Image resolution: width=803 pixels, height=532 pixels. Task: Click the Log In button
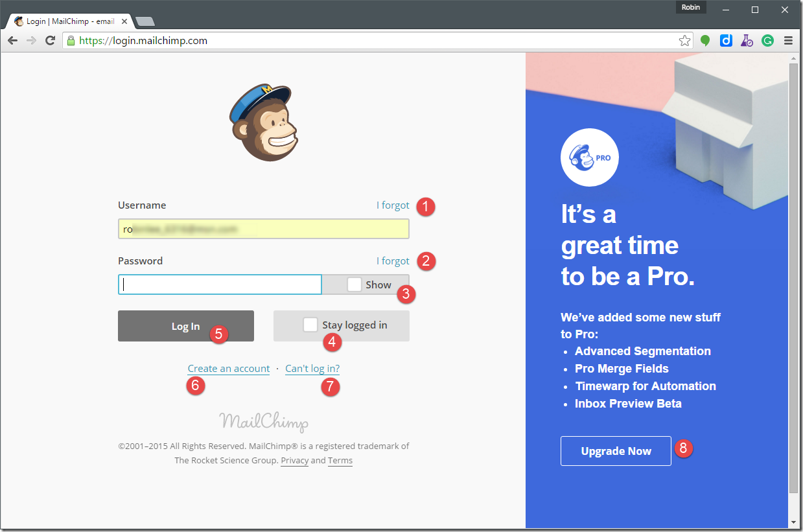tap(186, 326)
